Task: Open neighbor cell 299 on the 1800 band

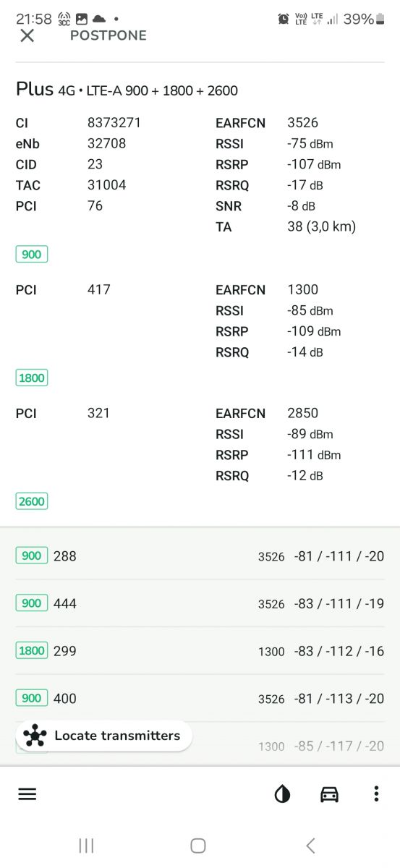Action: [x=200, y=651]
